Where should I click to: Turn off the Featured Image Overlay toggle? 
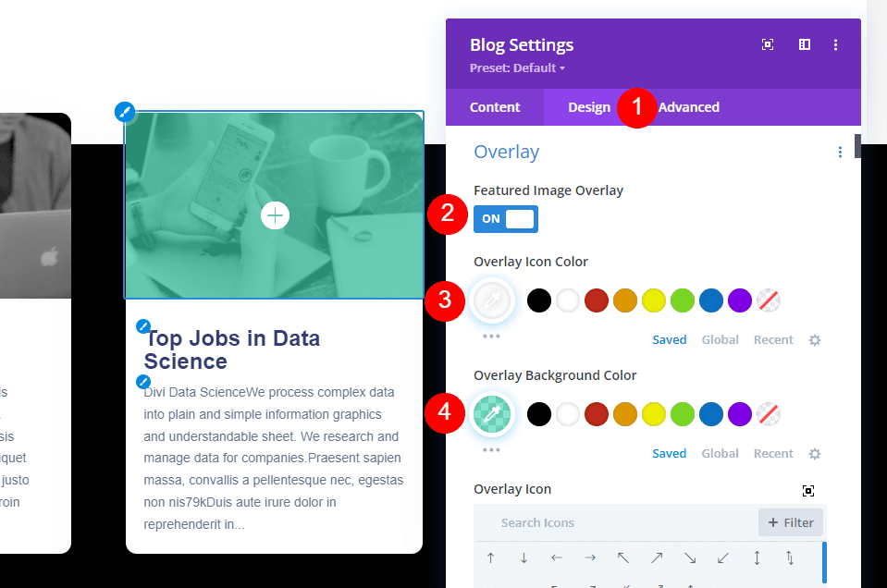point(505,218)
